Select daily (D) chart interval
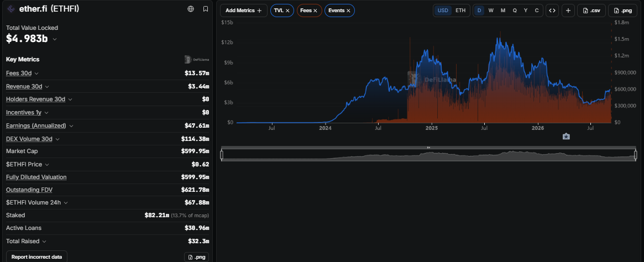Screen dimensions: 644x262 click(x=479, y=11)
